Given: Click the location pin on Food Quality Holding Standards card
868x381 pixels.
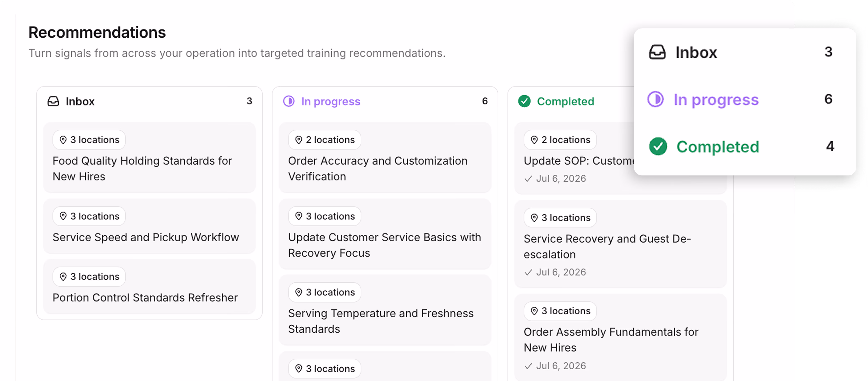Looking at the screenshot, I should (63, 140).
